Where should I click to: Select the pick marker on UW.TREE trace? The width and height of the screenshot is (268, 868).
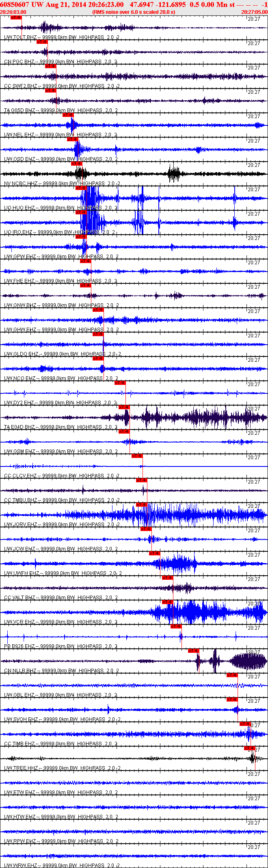click(x=250, y=748)
